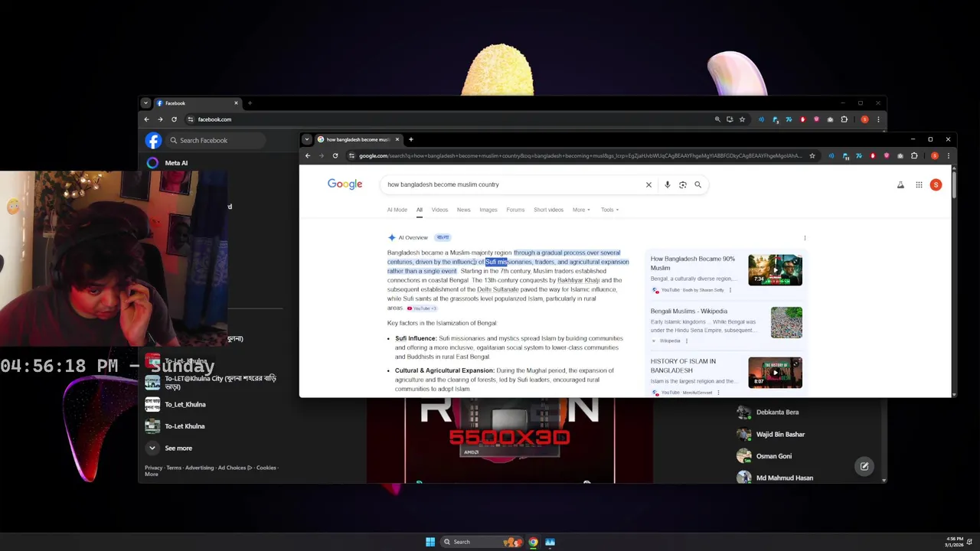Viewport: 980px width, 551px height.
Task: Open the Tools dropdown
Action: 609,210
